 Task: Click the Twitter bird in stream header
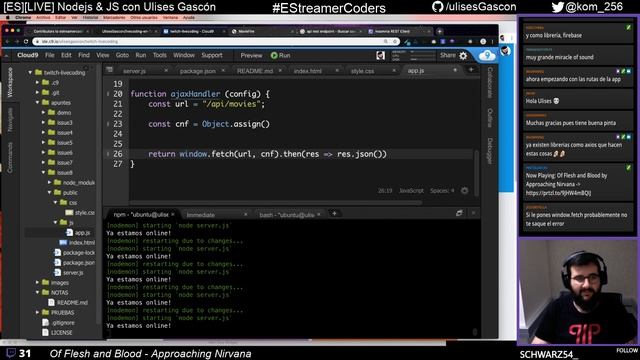click(557, 7)
